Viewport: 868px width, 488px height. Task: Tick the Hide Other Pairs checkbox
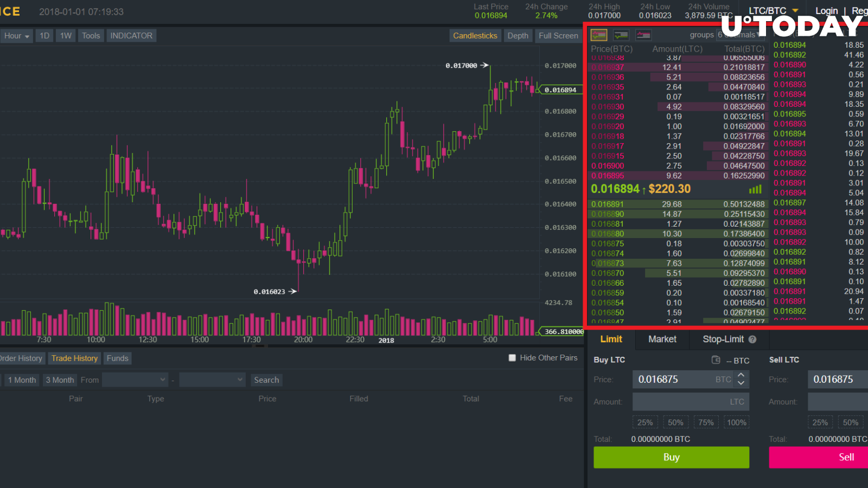pos(512,358)
